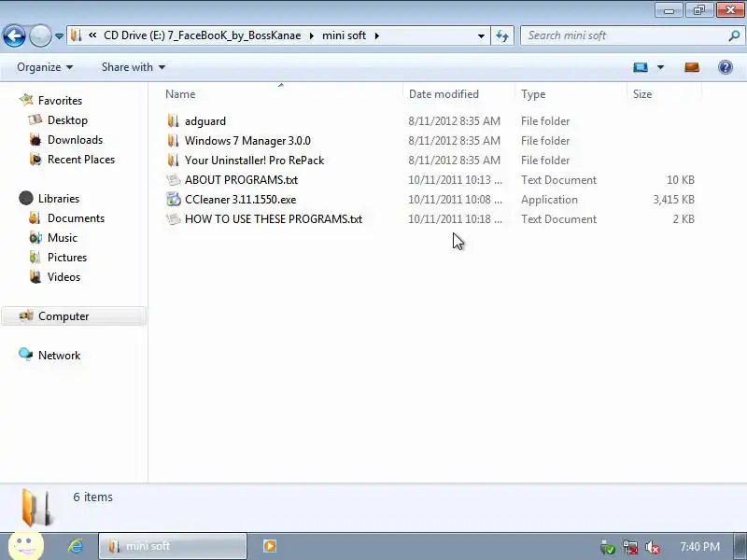Open the recent pages dropdown arrow
Image resolution: width=747 pixels, height=560 pixels.
[x=59, y=36]
